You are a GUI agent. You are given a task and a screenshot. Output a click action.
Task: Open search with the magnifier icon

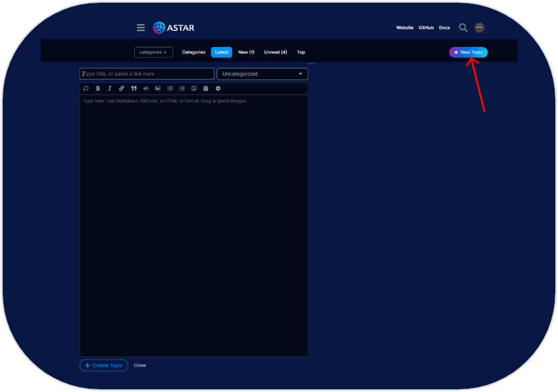(x=463, y=28)
